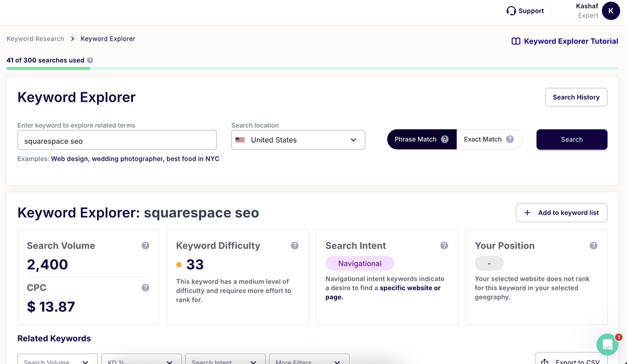627x364 pixels.
Task: Expand the KD % filter dropdown
Action: pos(142,359)
